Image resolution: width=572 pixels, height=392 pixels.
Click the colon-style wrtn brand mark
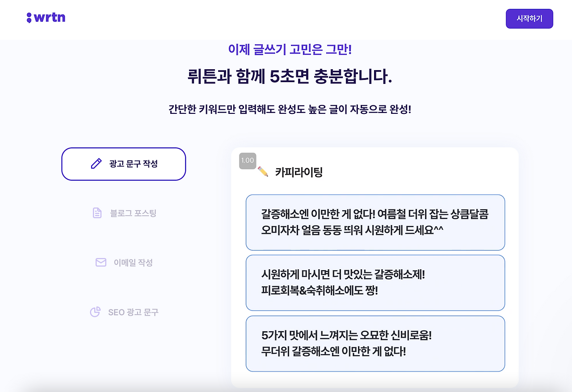coord(29,17)
